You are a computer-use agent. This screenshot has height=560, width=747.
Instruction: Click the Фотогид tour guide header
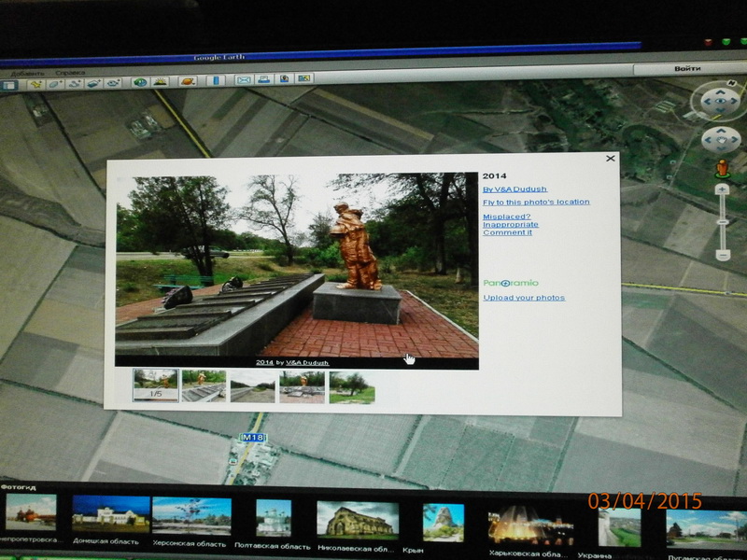point(18,487)
